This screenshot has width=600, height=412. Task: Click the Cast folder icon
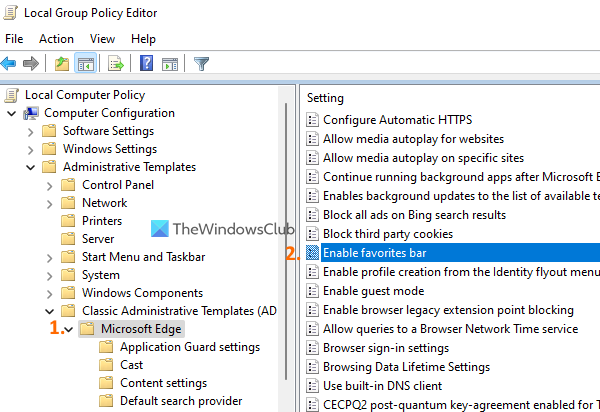[x=106, y=365]
